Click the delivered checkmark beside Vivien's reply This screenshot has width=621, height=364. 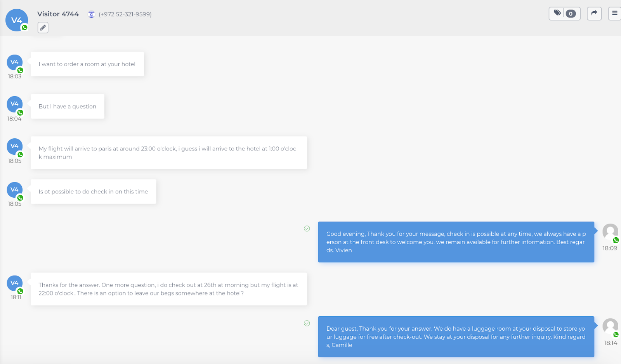[x=307, y=229]
